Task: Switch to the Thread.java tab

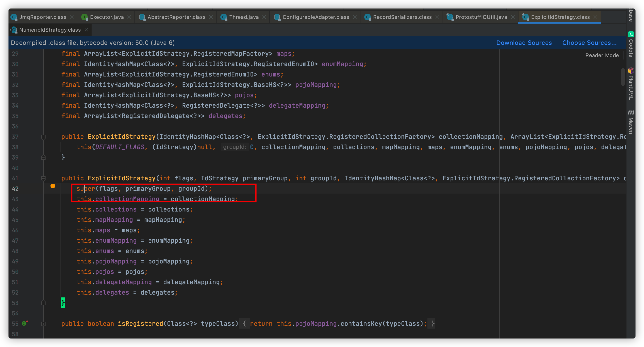Action: coord(243,17)
